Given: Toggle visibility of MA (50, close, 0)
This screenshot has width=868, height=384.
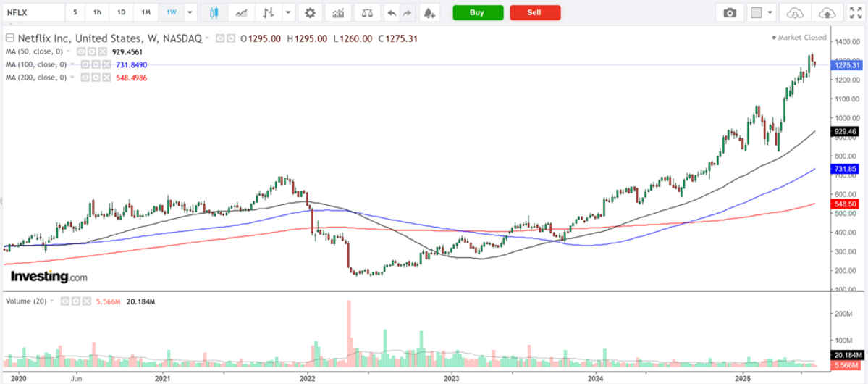Looking at the screenshot, I should [80, 51].
